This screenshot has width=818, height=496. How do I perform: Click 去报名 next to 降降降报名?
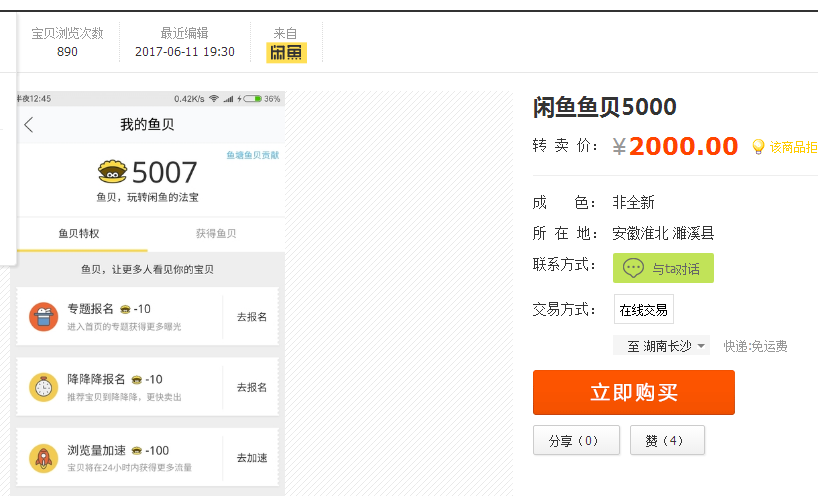251,387
